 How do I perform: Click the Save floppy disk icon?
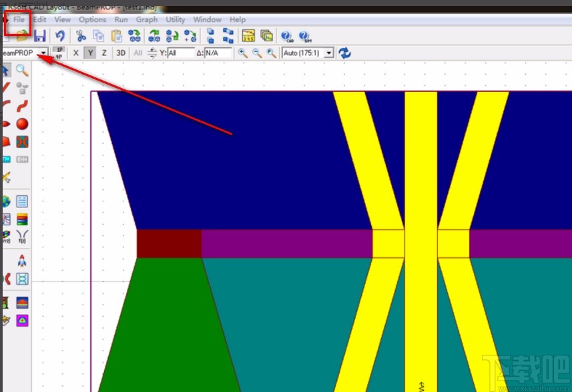tap(40, 36)
